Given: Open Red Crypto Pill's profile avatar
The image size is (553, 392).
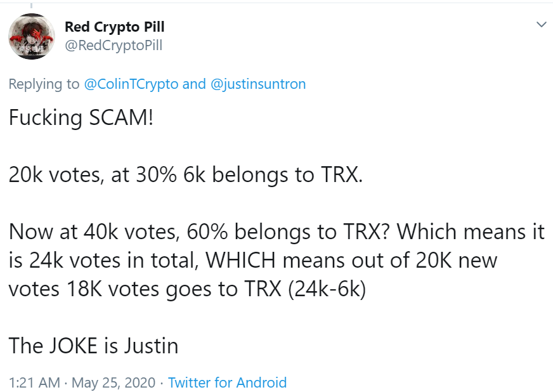Looking at the screenshot, I should click(32, 36).
